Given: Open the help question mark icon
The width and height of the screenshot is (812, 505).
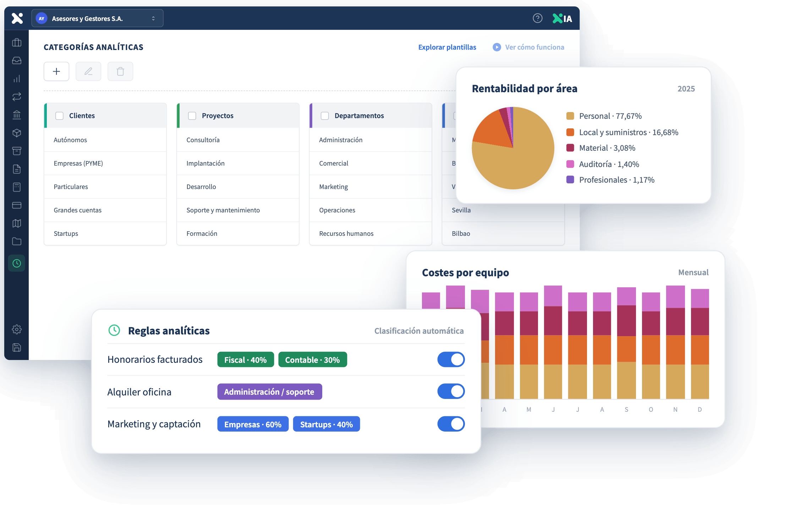Looking at the screenshot, I should pos(538,18).
